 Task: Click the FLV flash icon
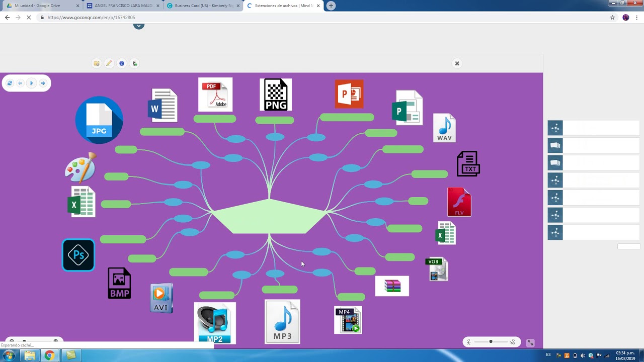click(459, 202)
